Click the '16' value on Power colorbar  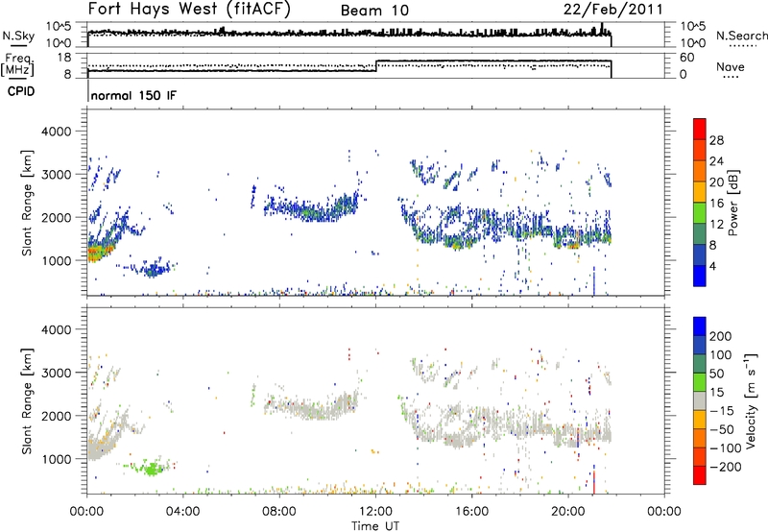coord(716,204)
